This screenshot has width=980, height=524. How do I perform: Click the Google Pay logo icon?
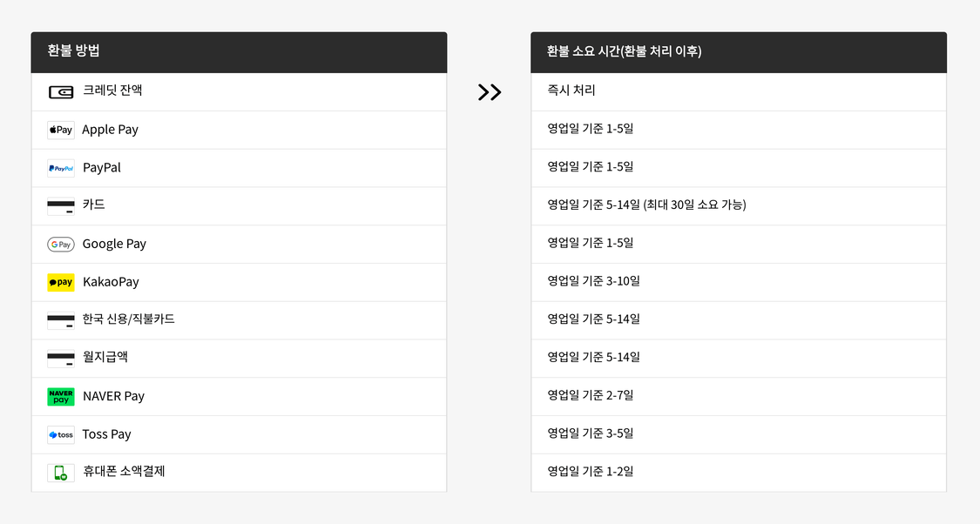point(61,245)
